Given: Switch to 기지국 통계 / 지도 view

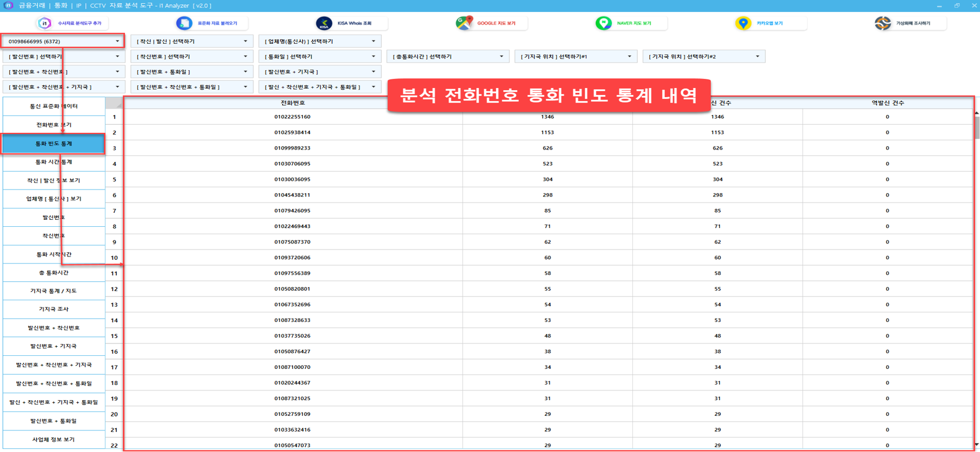Looking at the screenshot, I should (54, 291).
